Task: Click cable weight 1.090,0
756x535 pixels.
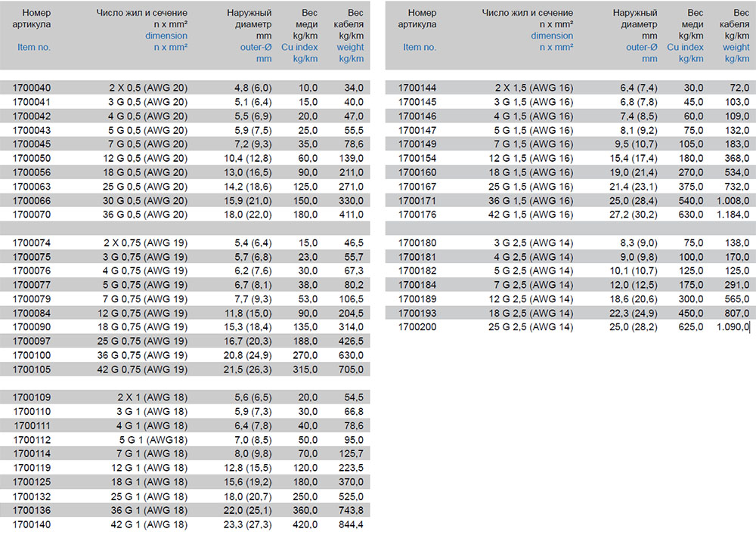Action: (733, 327)
